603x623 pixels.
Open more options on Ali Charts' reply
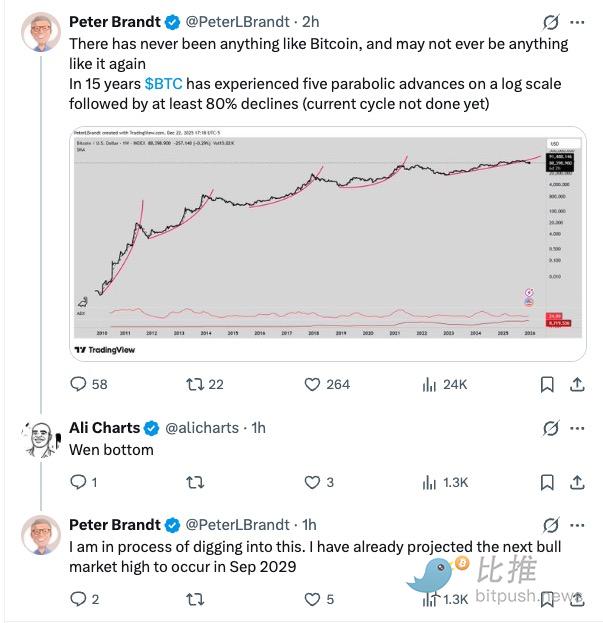click(x=577, y=428)
